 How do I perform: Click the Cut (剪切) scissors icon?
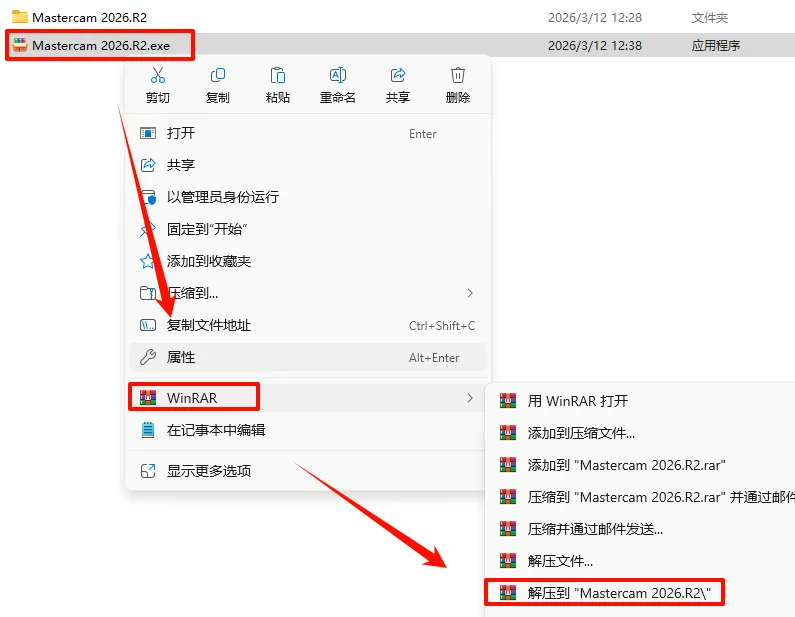[x=158, y=76]
